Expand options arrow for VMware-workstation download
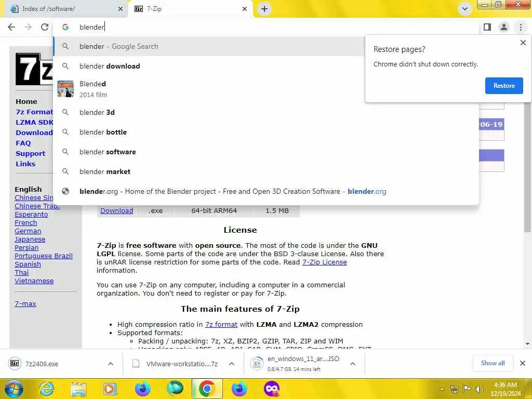 (x=232, y=364)
